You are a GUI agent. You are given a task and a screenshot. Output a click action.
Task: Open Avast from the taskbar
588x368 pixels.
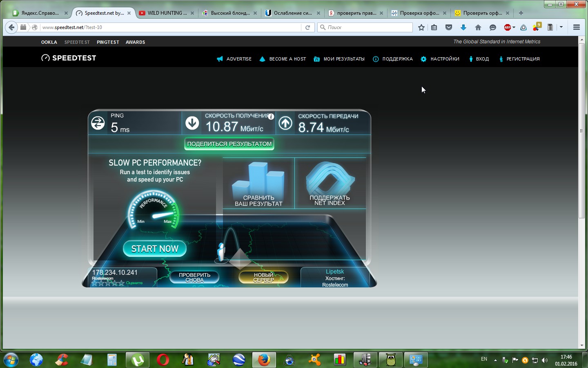(315, 360)
